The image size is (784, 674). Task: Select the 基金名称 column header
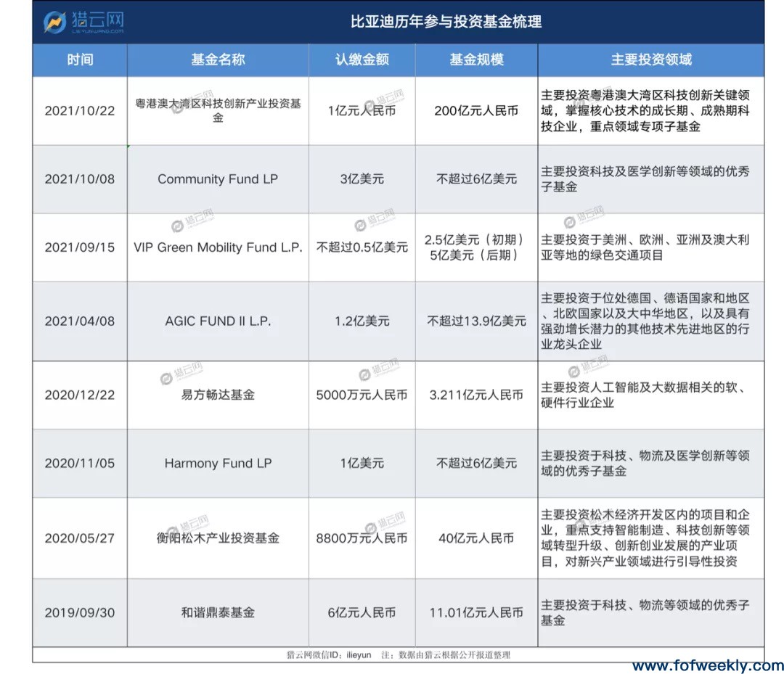coord(218,60)
